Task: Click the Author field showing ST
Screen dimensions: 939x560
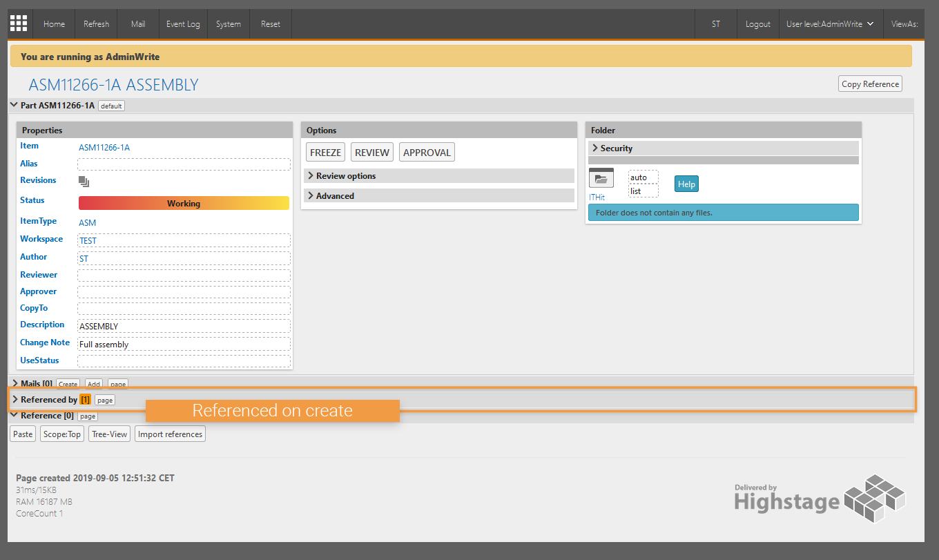Action: (x=184, y=258)
